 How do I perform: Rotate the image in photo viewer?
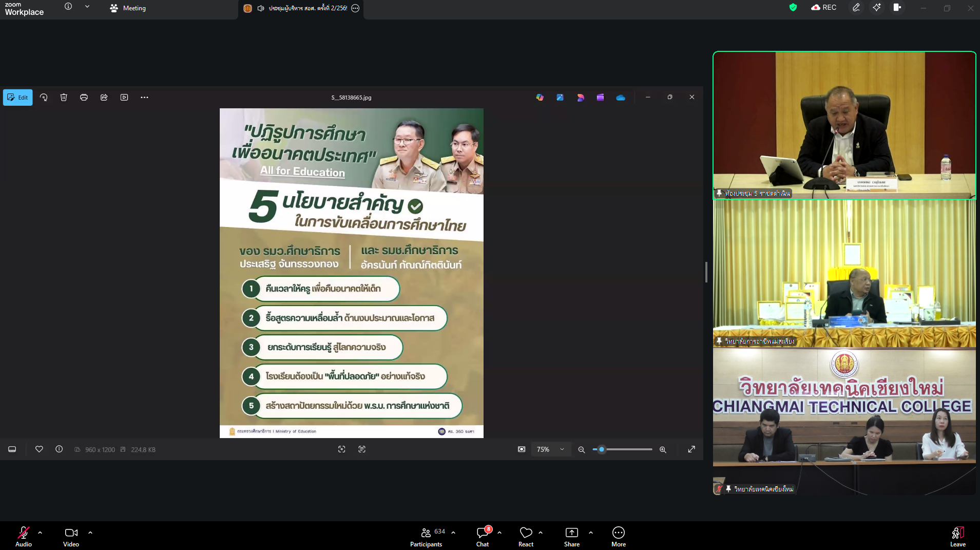[44, 98]
